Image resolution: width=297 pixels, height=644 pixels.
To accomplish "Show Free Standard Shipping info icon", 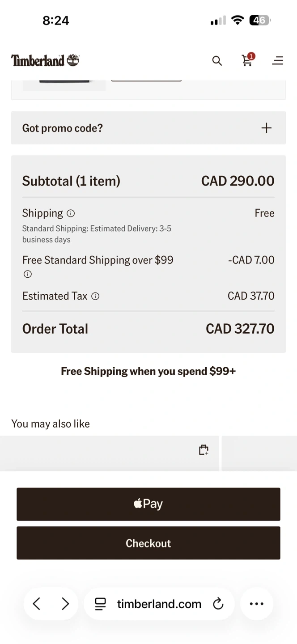I will [x=28, y=274].
